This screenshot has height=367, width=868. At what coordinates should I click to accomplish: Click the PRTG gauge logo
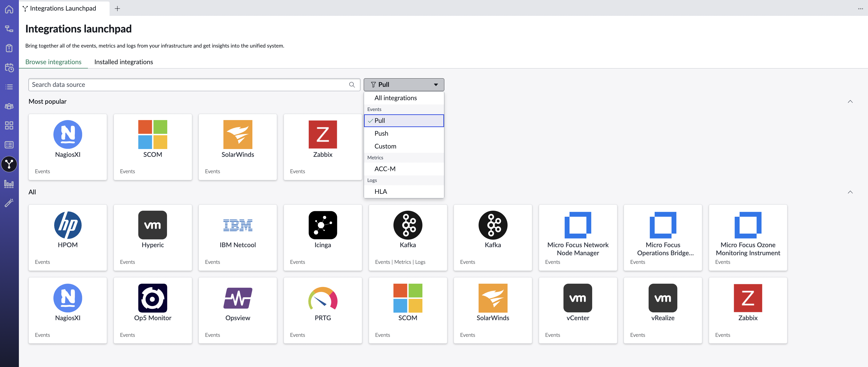click(323, 298)
